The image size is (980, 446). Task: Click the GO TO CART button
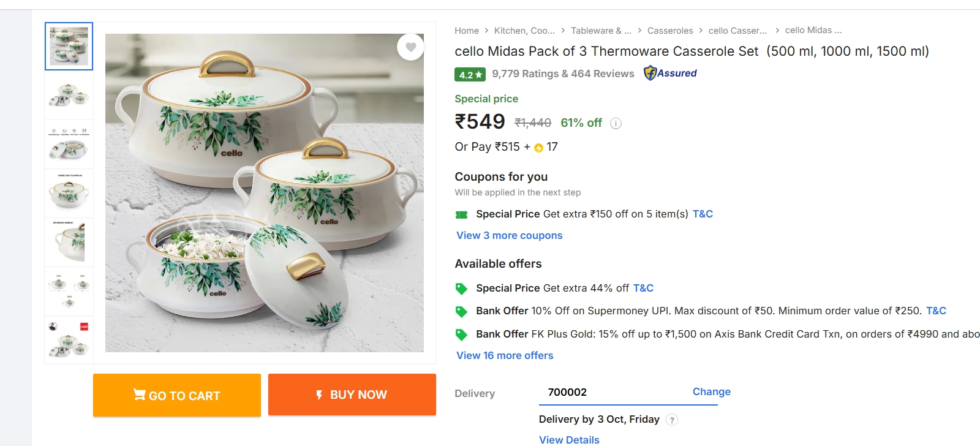tap(176, 395)
